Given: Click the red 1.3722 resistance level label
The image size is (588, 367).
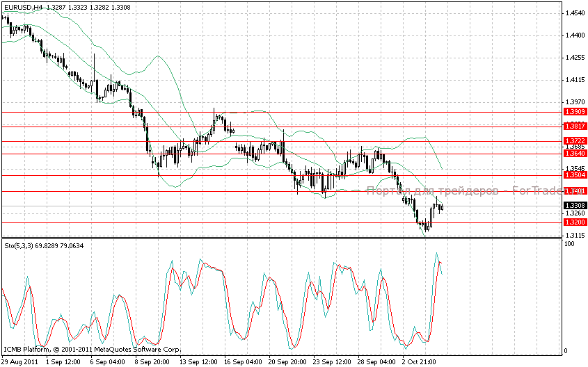Looking at the screenshot, I should pyautogui.click(x=574, y=141).
